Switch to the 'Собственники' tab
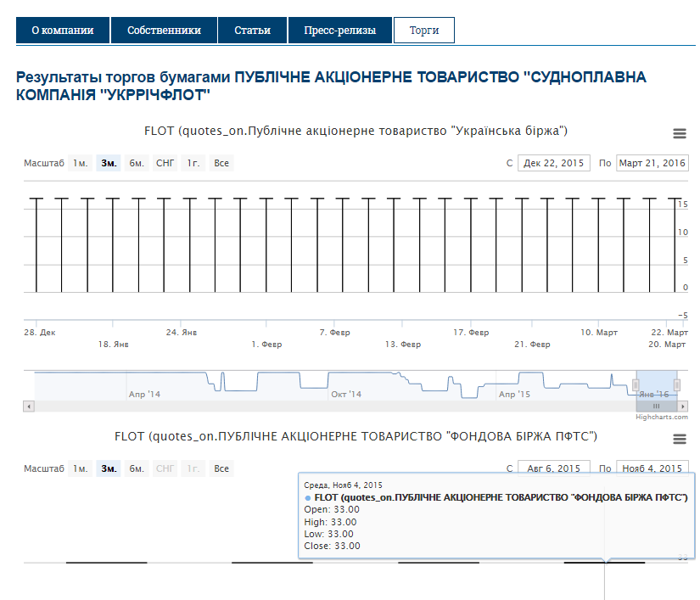The width and height of the screenshot is (700, 600). point(164,31)
